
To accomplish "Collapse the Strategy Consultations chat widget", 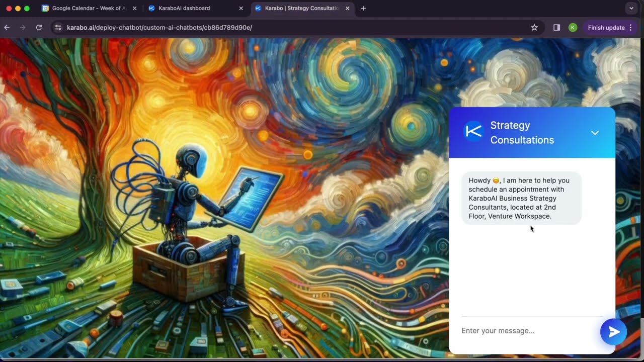I will pyautogui.click(x=595, y=133).
